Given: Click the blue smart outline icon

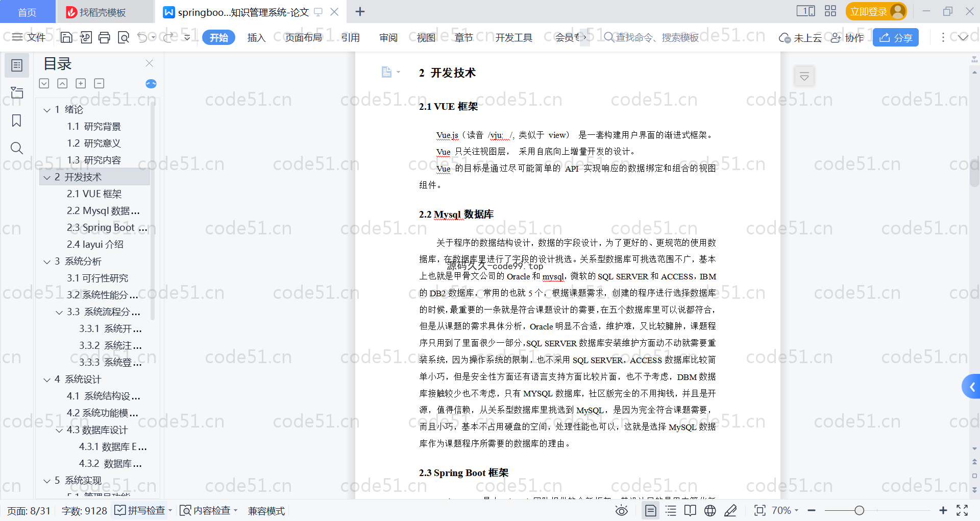Looking at the screenshot, I should point(151,84).
